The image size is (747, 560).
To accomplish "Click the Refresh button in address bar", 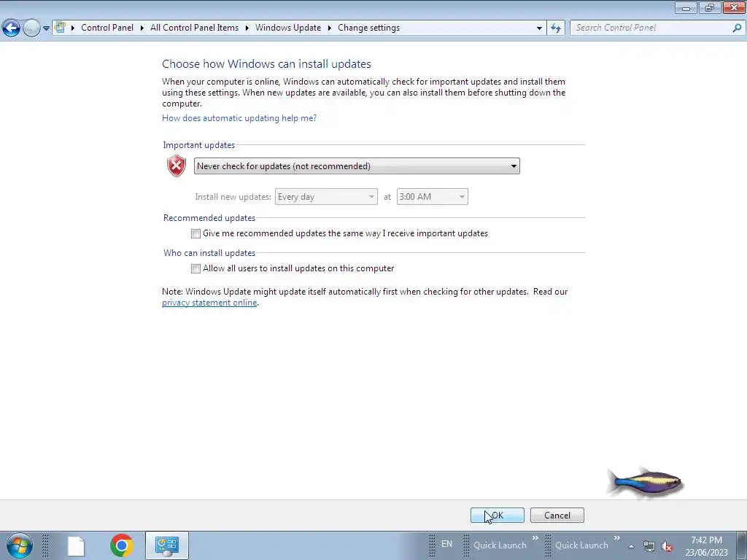I will 556,28.
